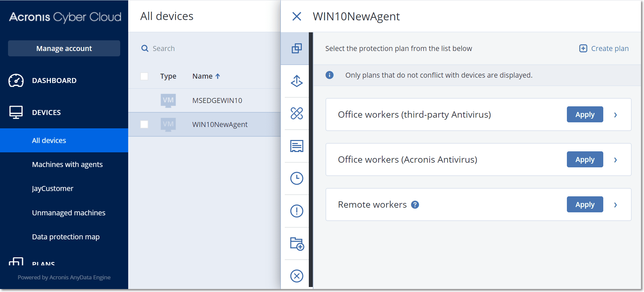
Task: Click the MSEDGEWIN10 VM type icon
Action: pos(168,100)
